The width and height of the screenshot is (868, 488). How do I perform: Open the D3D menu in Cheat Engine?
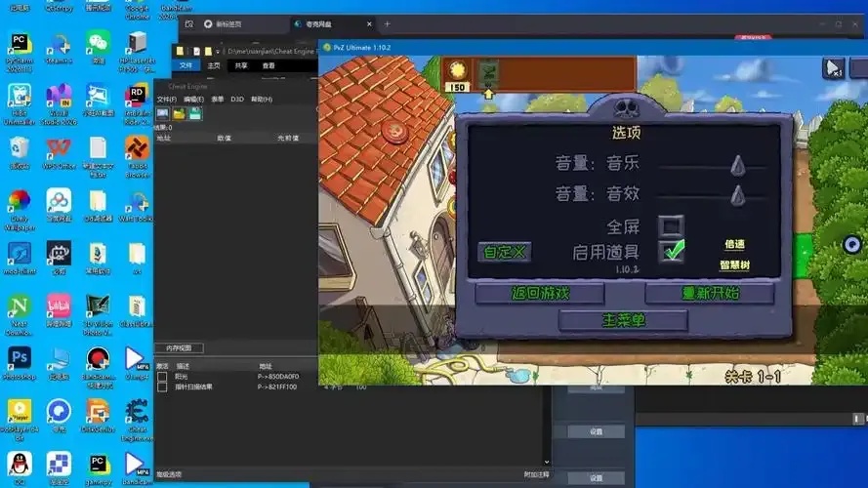[237, 100]
